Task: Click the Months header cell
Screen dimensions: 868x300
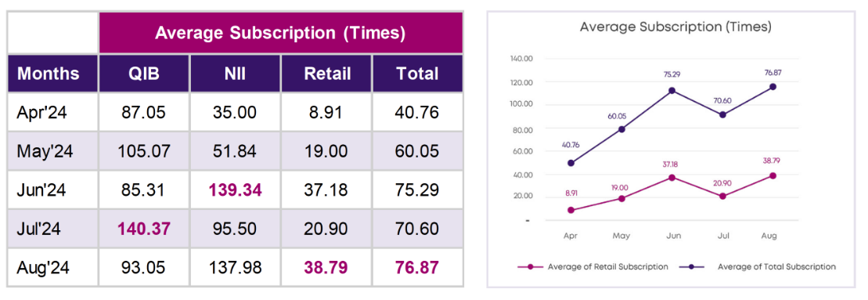Action: (53, 74)
